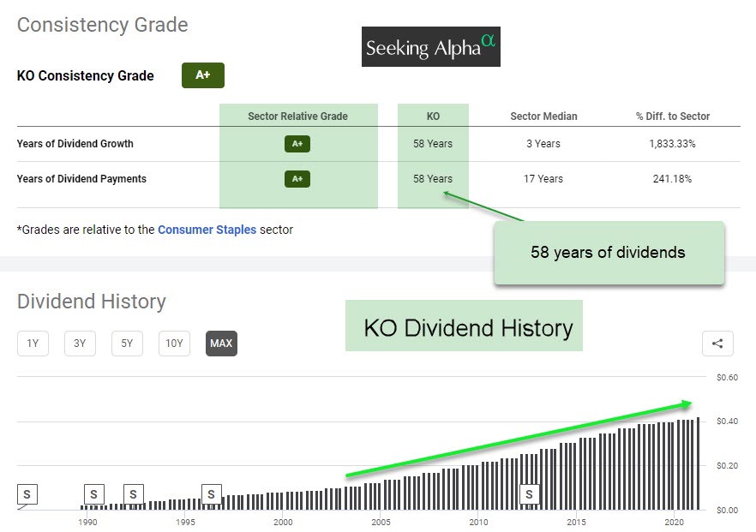Select the S split marker near 1990
The image size is (756, 532).
coord(93,494)
